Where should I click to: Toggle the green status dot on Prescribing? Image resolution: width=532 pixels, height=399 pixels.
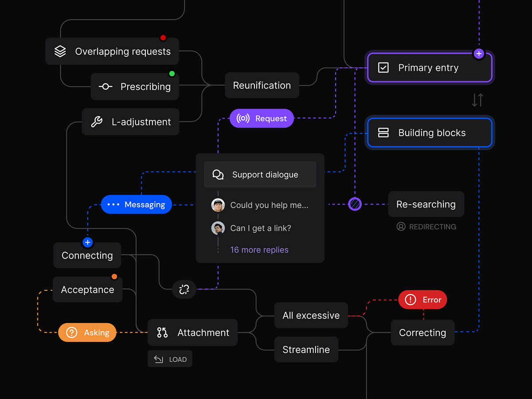click(172, 73)
